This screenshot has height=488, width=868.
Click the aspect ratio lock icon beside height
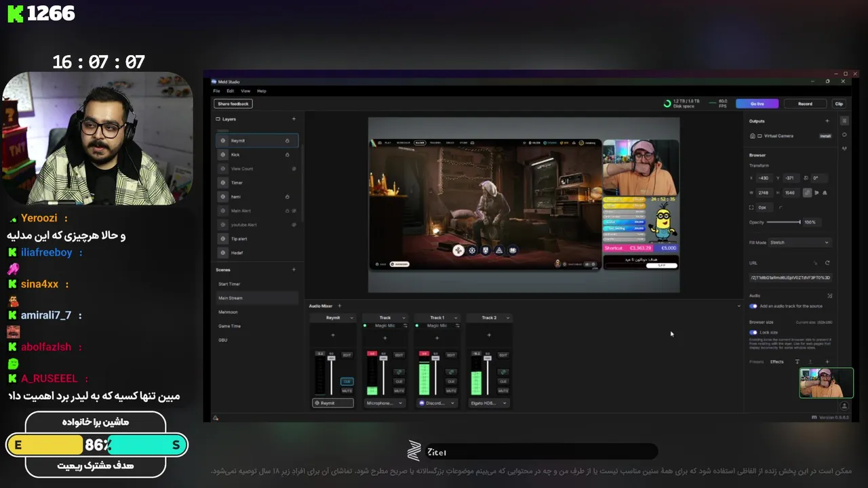point(807,192)
